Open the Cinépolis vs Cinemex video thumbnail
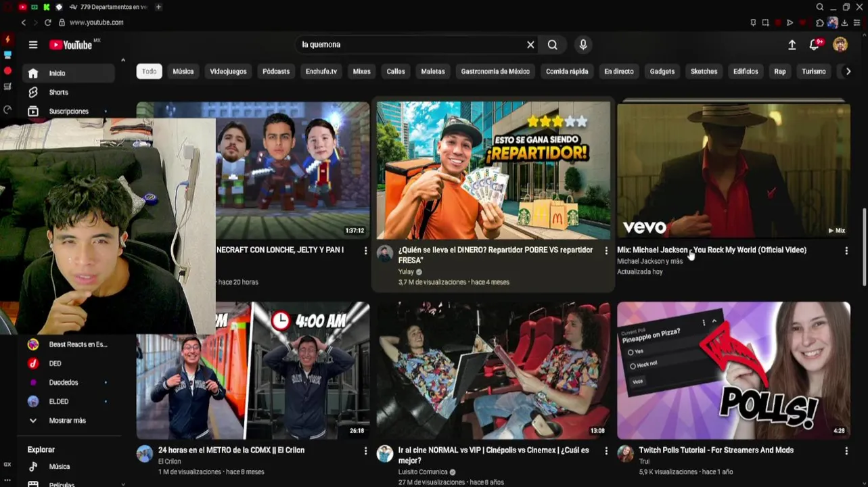The height and width of the screenshot is (487, 868). 493,371
